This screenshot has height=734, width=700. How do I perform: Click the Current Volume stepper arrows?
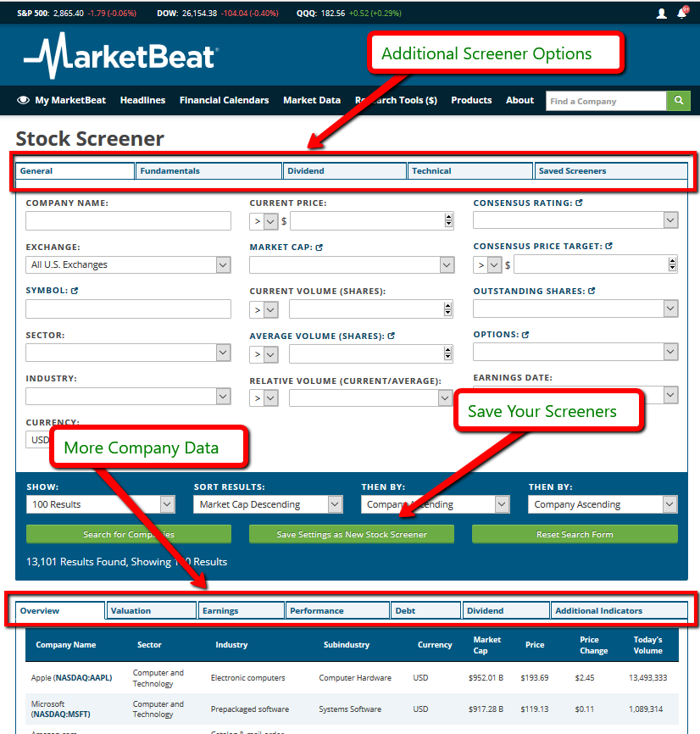click(447, 309)
